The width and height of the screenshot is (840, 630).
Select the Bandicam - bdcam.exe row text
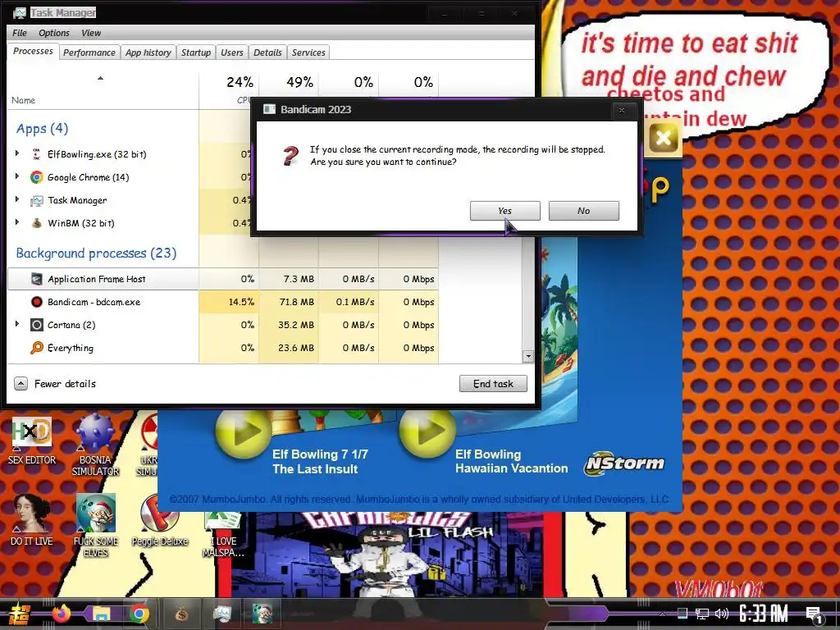click(94, 302)
